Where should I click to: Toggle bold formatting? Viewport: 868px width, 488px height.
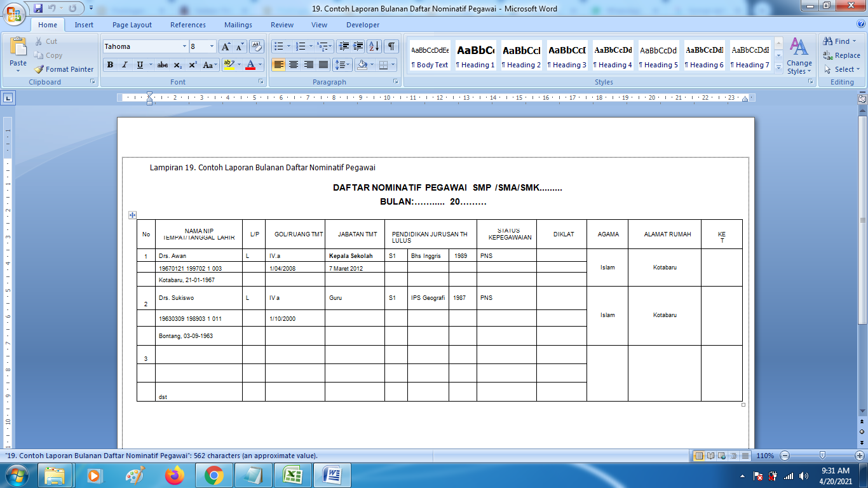point(110,65)
